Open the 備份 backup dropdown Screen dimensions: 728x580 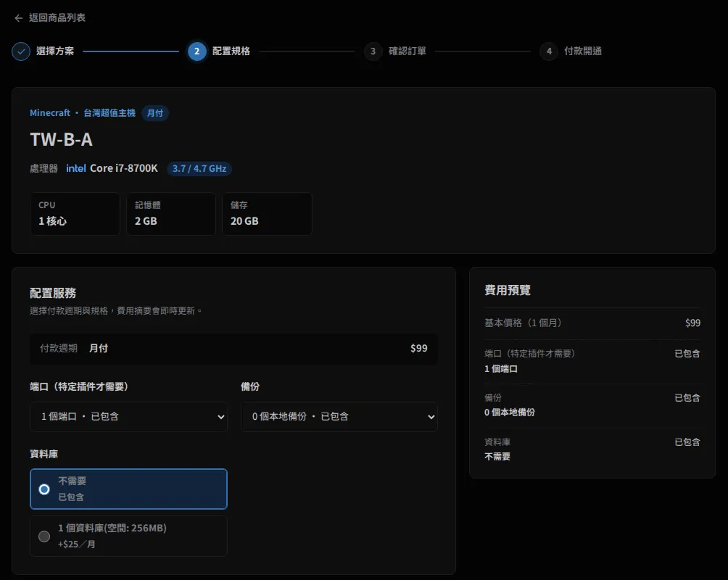[x=339, y=417]
